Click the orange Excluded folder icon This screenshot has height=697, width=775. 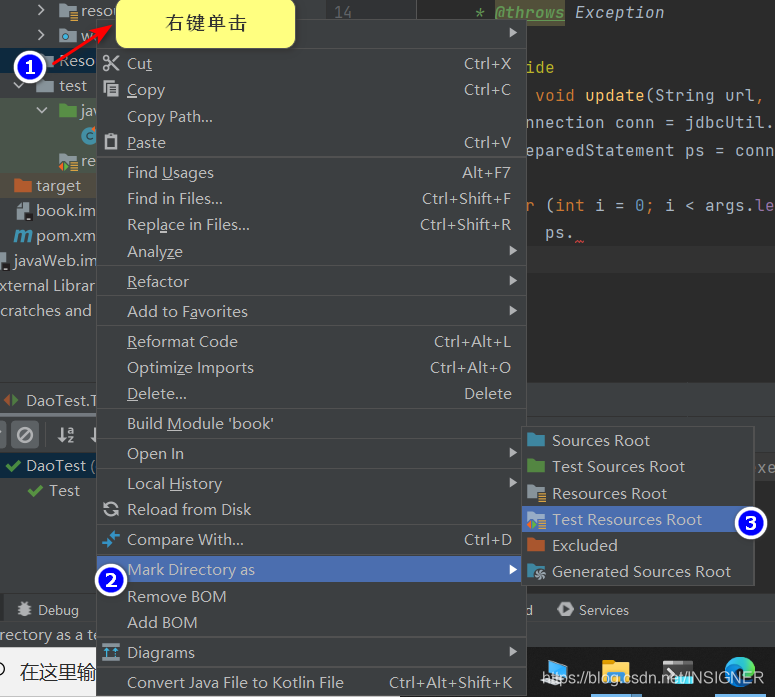536,544
